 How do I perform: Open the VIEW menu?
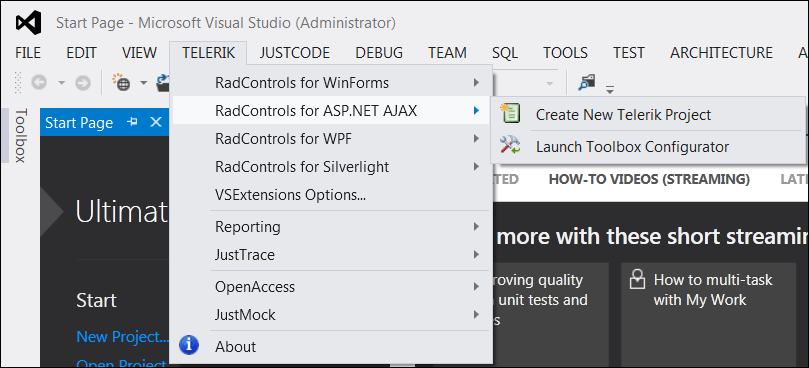[139, 53]
